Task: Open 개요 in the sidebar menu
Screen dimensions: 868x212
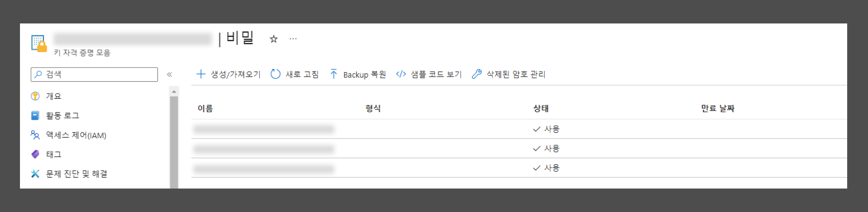Action: 54,96
